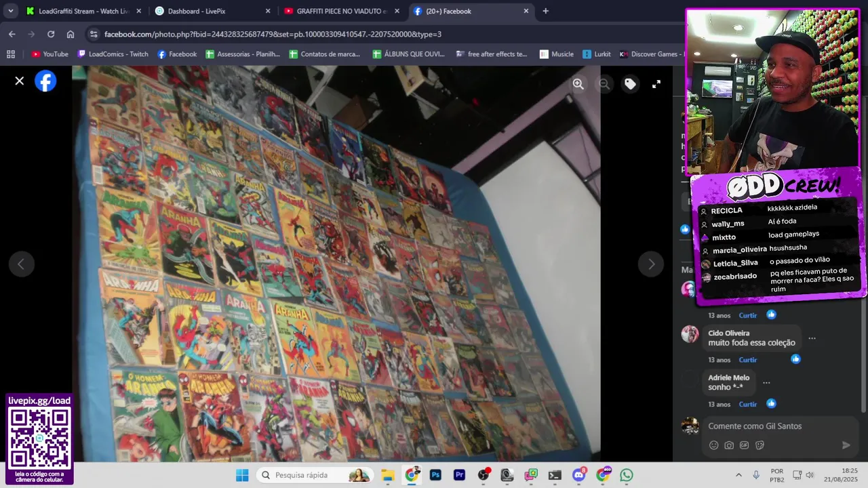Click the microphone icon in system tray
This screenshot has width=868, height=488.
tap(756, 475)
